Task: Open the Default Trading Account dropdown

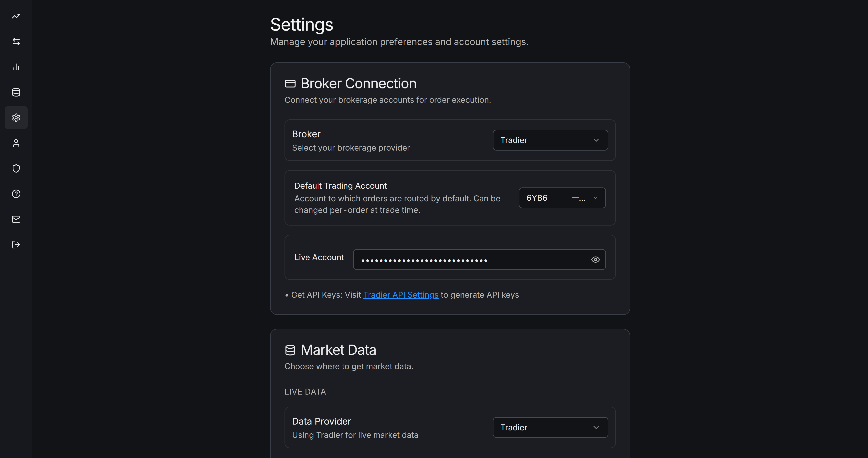Action: 562,198
